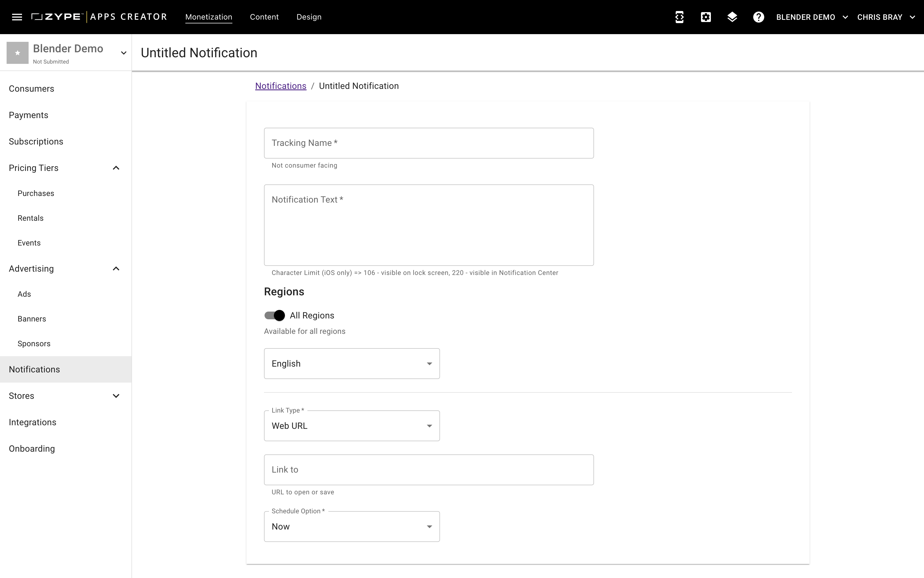The image size is (924, 578).
Task: Click the layers stack icon
Action: pyautogui.click(x=732, y=17)
